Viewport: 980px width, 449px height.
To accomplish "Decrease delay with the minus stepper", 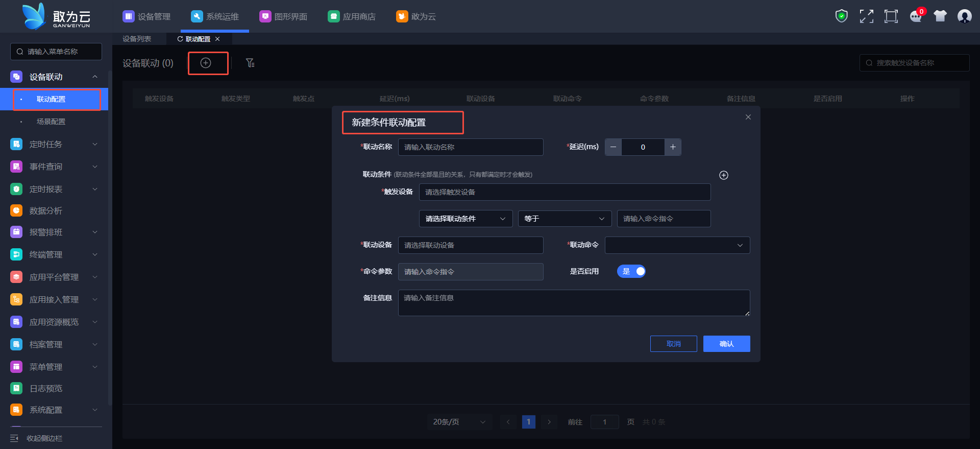I will point(613,147).
